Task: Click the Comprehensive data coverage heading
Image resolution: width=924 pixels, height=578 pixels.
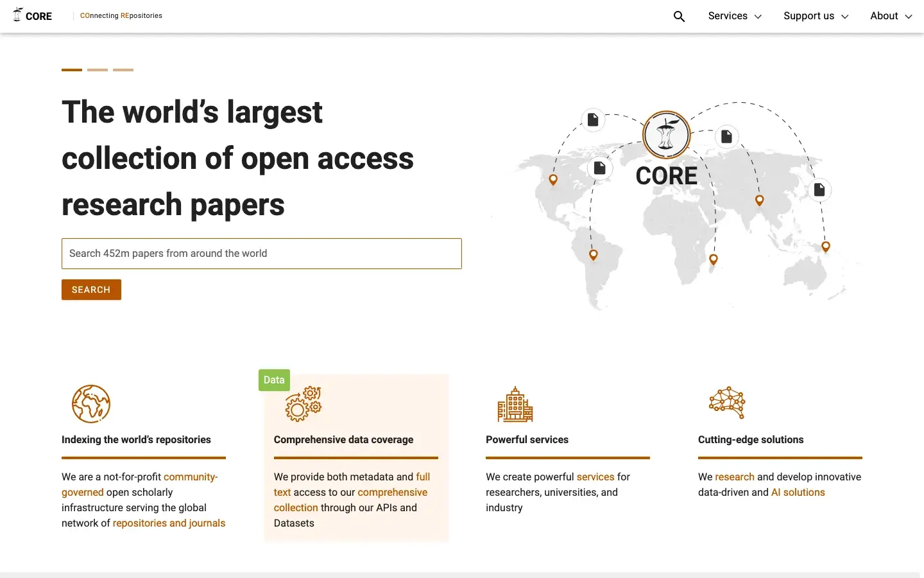Action: click(x=343, y=440)
